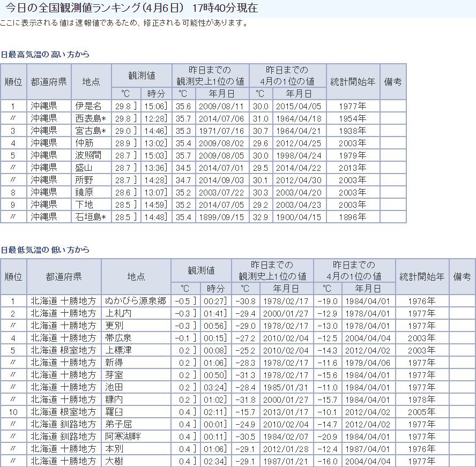476x467 pixels.
Task: Open the 波照間 station entry
Action: (88, 155)
